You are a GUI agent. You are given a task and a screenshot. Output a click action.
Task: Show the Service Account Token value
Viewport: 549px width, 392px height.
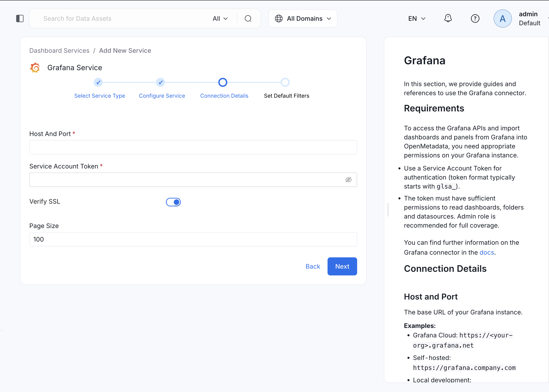click(349, 180)
